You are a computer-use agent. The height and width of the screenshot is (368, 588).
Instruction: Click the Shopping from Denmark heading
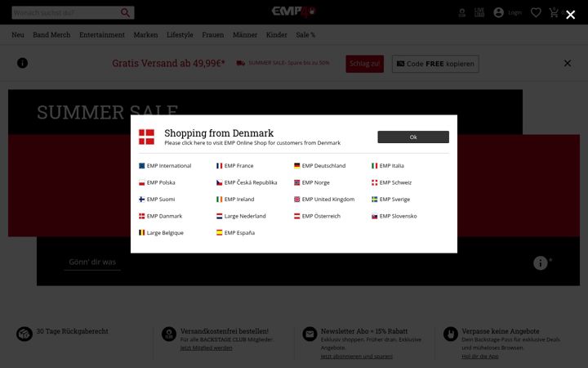(219, 133)
